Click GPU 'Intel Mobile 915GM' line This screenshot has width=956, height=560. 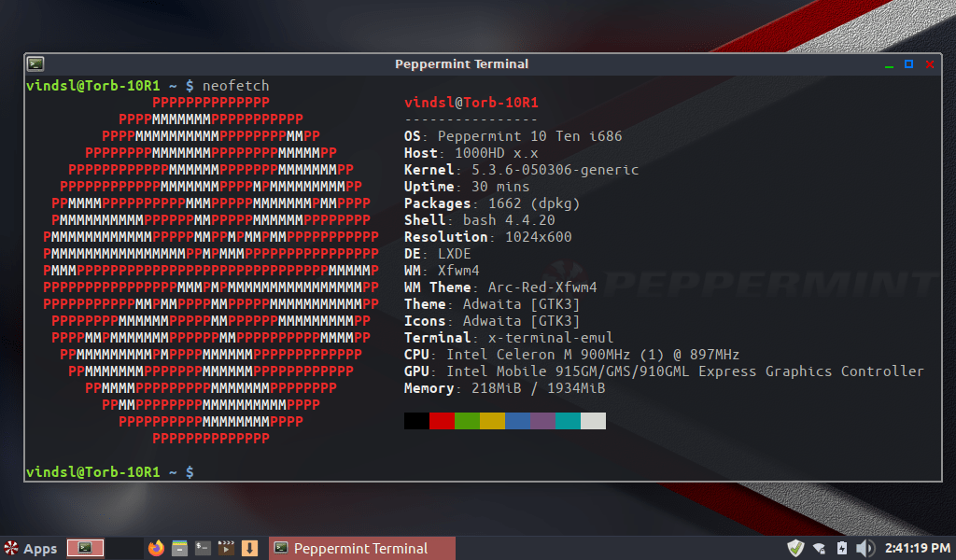click(x=664, y=371)
